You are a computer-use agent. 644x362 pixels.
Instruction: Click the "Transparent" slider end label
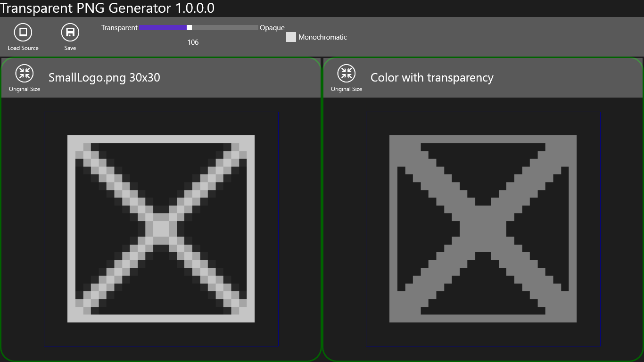tap(119, 28)
